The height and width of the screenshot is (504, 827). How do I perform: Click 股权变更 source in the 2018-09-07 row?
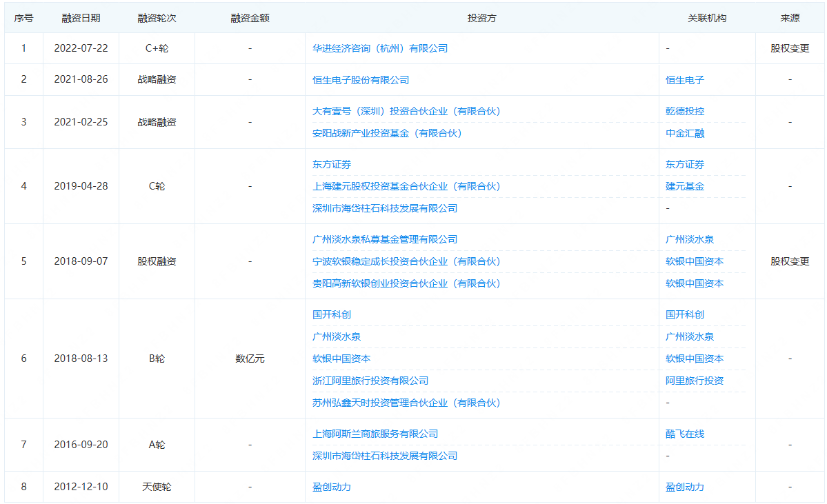click(x=790, y=261)
